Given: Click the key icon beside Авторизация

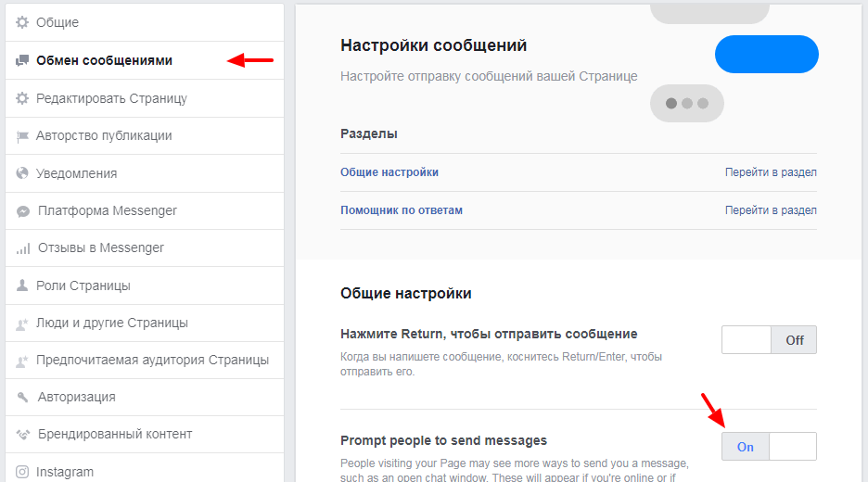Looking at the screenshot, I should click(x=22, y=398).
